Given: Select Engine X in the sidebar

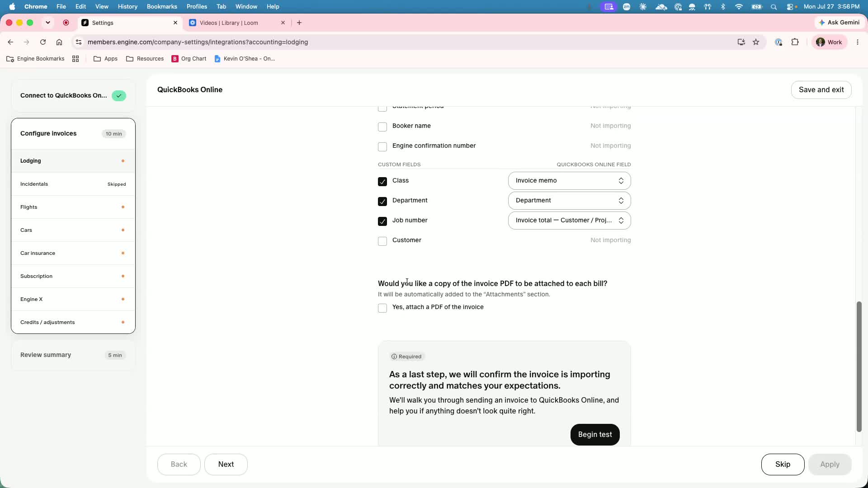Looking at the screenshot, I should click(73, 299).
